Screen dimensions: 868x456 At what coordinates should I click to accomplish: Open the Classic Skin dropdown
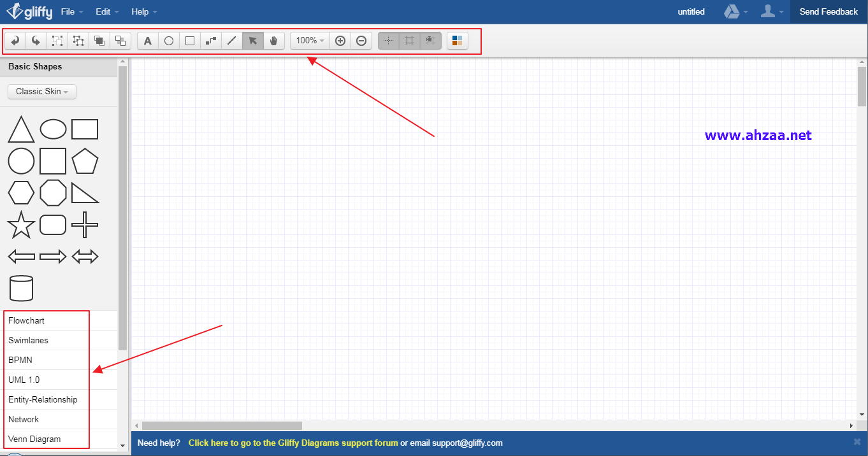pos(41,91)
